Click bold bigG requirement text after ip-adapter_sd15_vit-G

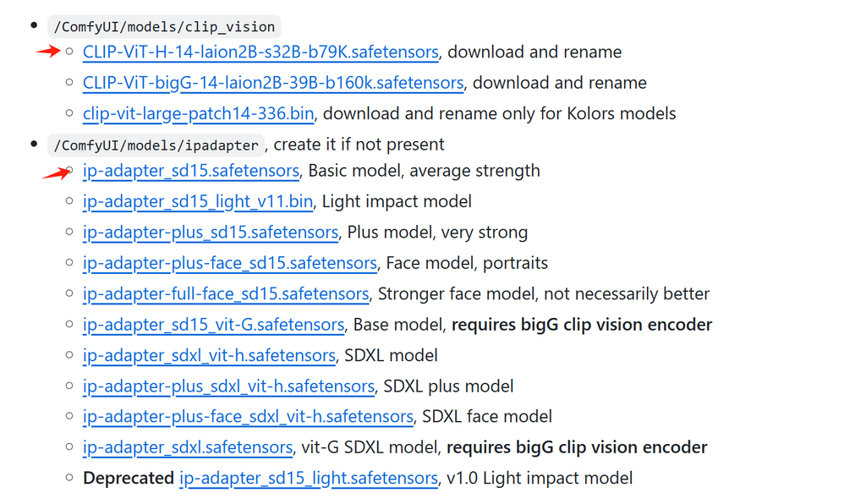tap(582, 325)
